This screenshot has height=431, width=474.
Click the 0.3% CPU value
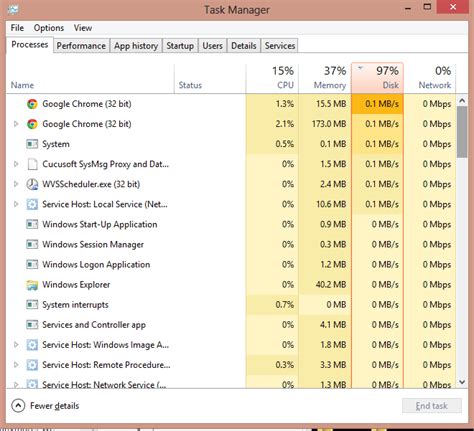285,365
